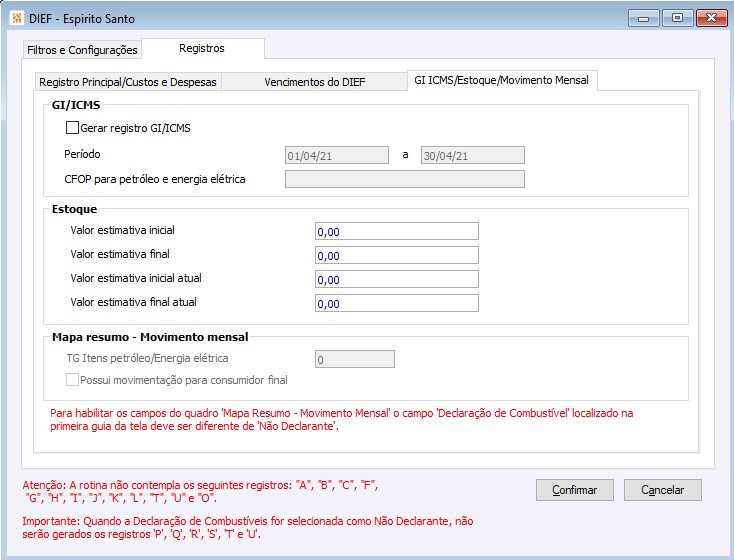734x560 pixels.
Task: Click the GI/ICMS group heading
Action: coord(76,105)
